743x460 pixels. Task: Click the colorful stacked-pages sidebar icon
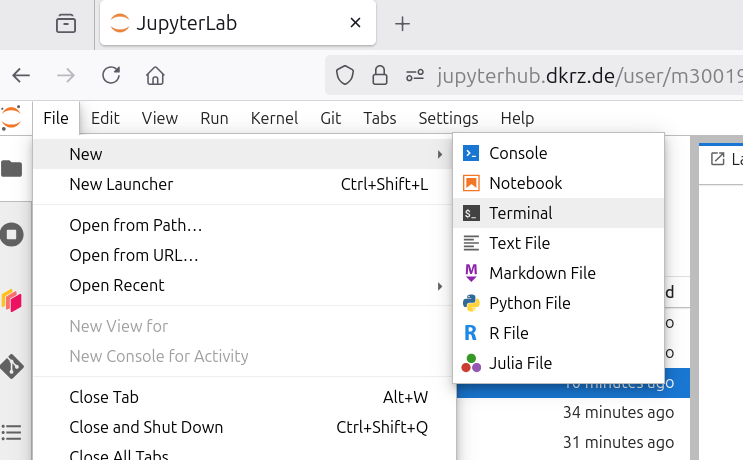(11, 300)
